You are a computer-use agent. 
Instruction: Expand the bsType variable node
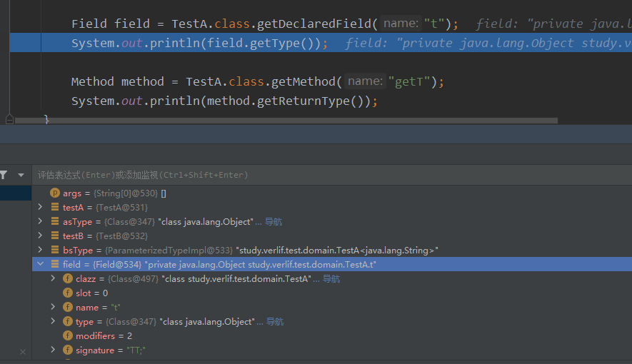(41, 251)
